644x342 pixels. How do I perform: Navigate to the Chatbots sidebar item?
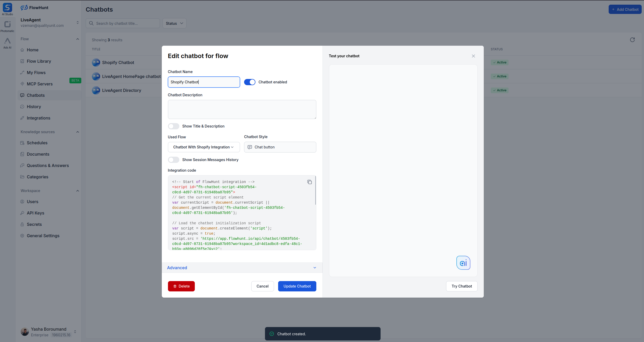click(36, 95)
